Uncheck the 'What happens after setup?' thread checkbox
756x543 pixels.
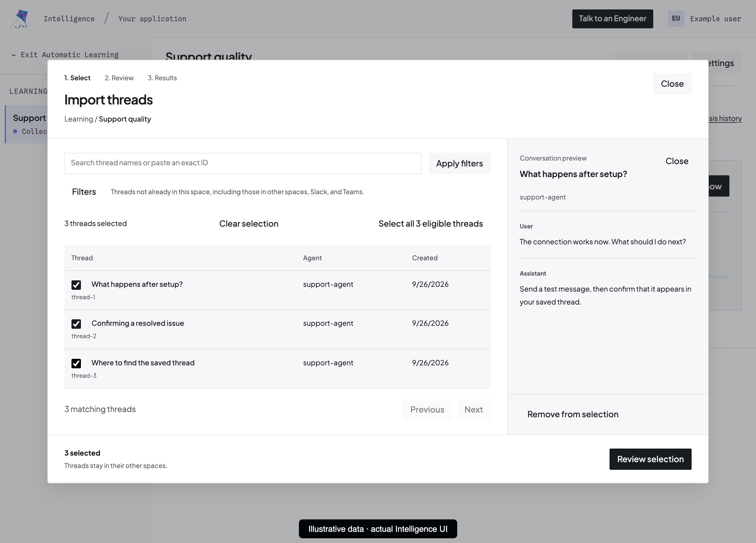click(x=76, y=285)
